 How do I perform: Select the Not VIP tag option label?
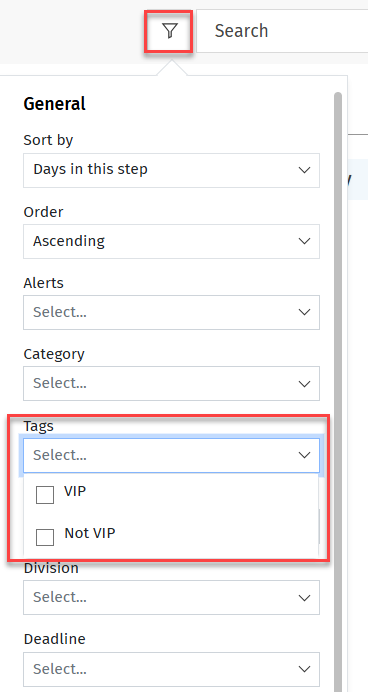(90, 533)
